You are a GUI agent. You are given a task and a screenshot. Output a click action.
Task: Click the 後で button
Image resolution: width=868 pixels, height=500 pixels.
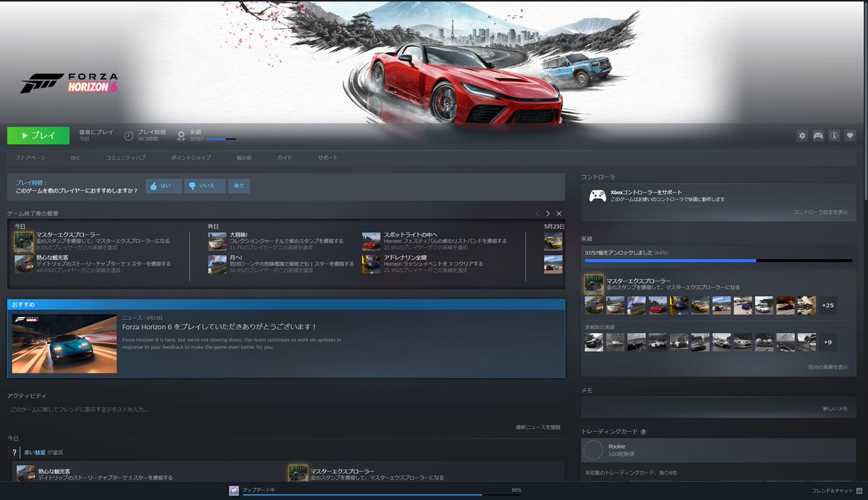point(239,187)
